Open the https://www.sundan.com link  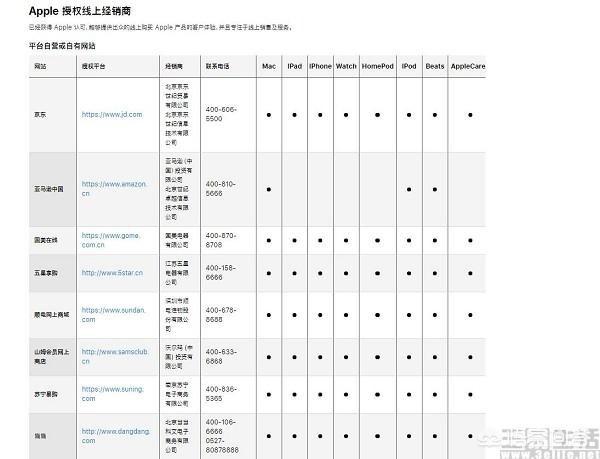[114, 315]
